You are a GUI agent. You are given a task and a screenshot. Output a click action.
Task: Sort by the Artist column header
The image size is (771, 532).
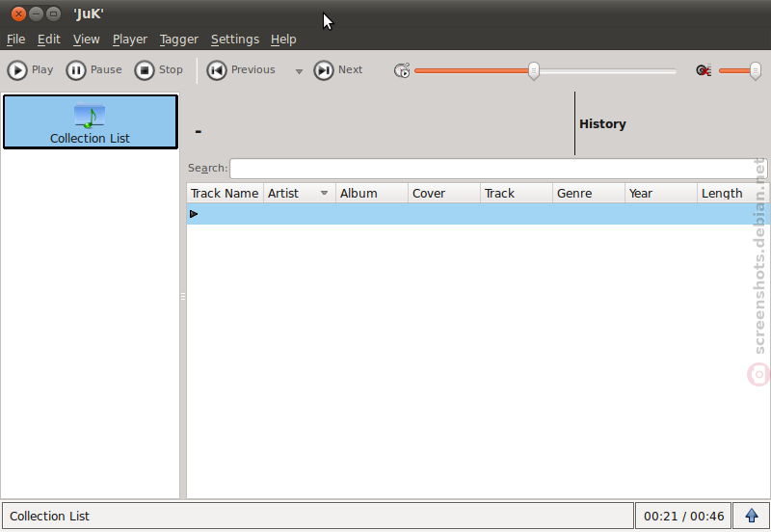click(300, 193)
